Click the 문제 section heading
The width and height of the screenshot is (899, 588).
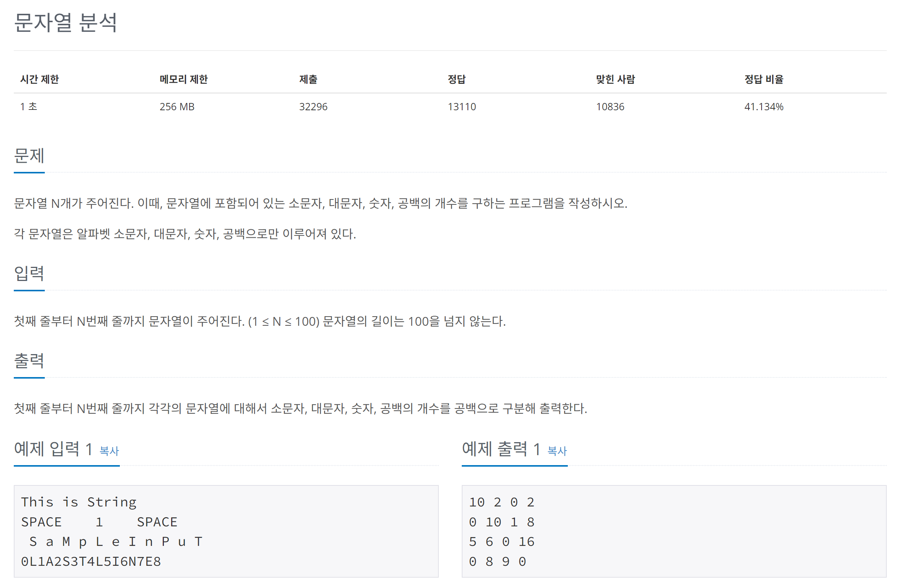point(29,156)
